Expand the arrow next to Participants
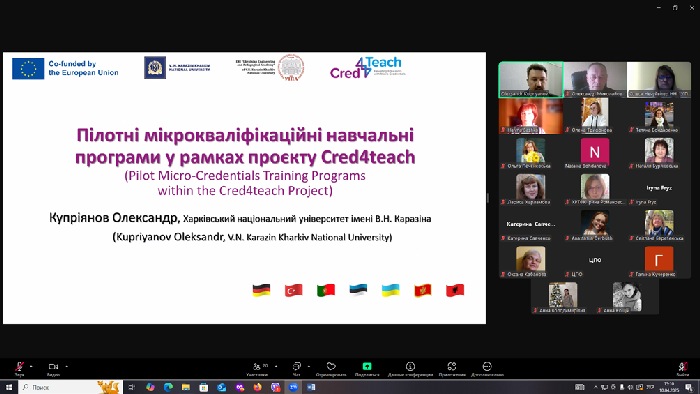The image size is (700, 394). point(276,366)
